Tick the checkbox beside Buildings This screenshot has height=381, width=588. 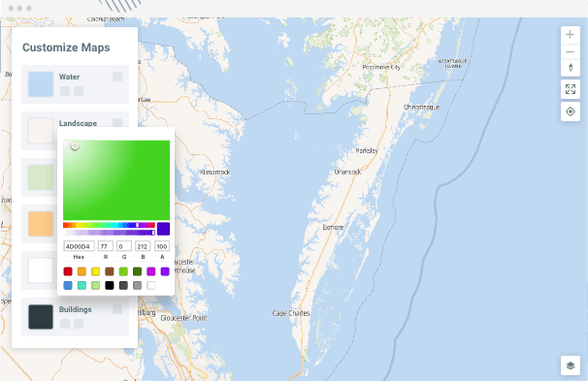click(117, 309)
